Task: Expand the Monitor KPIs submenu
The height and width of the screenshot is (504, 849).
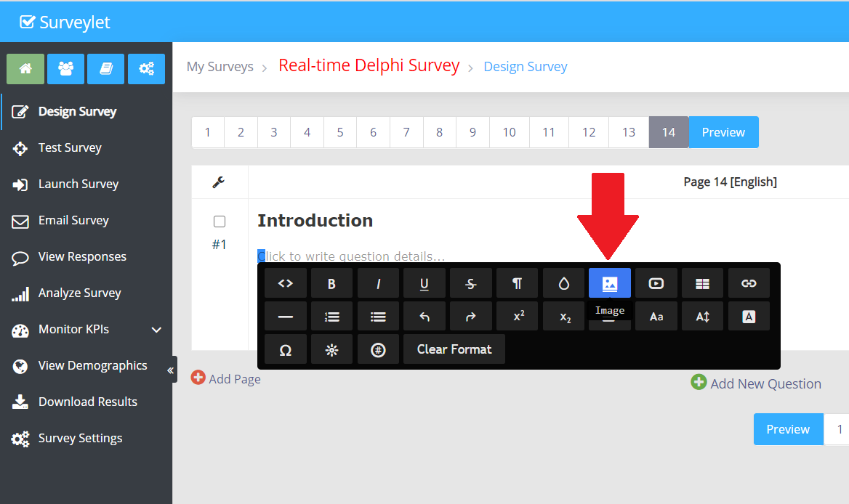Action: pyautogui.click(x=156, y=329)
